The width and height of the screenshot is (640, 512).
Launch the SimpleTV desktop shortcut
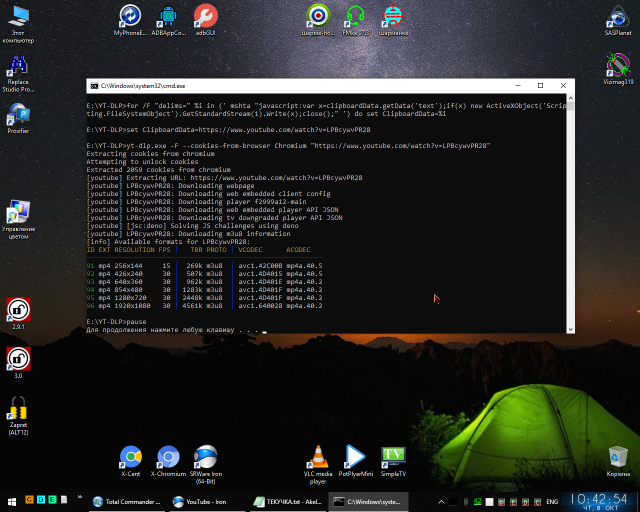[x=393, y=461]
